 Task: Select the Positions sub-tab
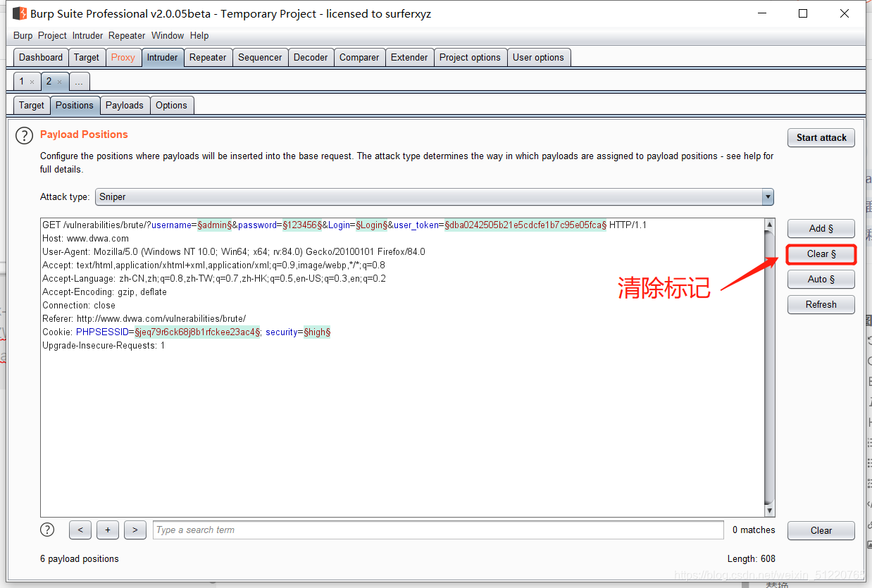75,106
